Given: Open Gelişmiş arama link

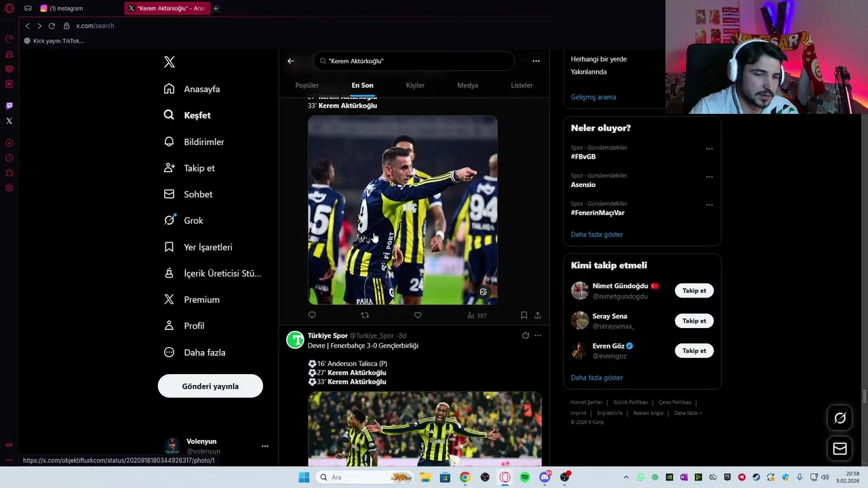Looking at the screenshot, I should click(593, 97).
